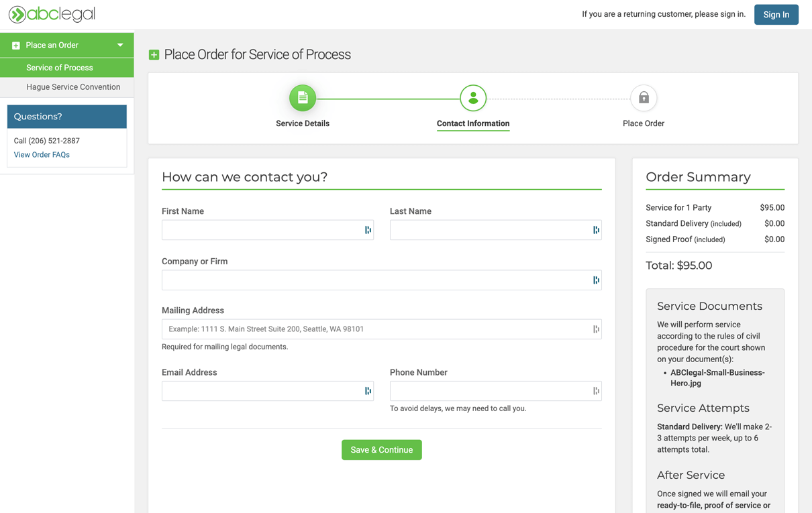Click the Last Name text box
The height and width of the screenshot is (513, 812).
tap(490, 230)
